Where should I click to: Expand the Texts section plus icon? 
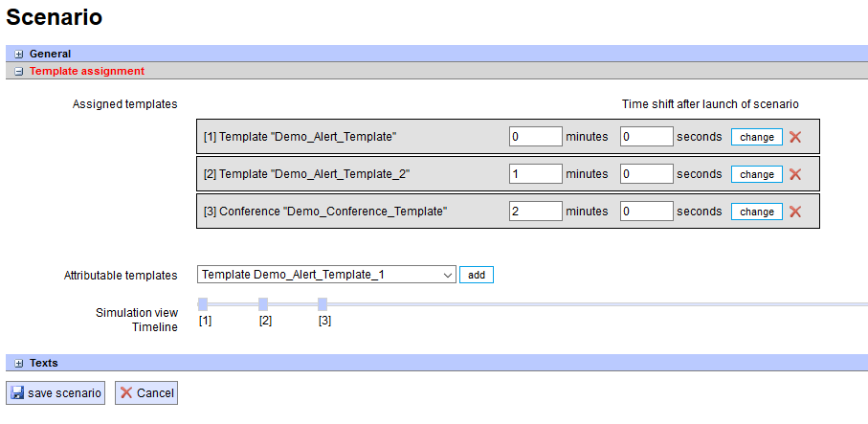tap(19, 364)
